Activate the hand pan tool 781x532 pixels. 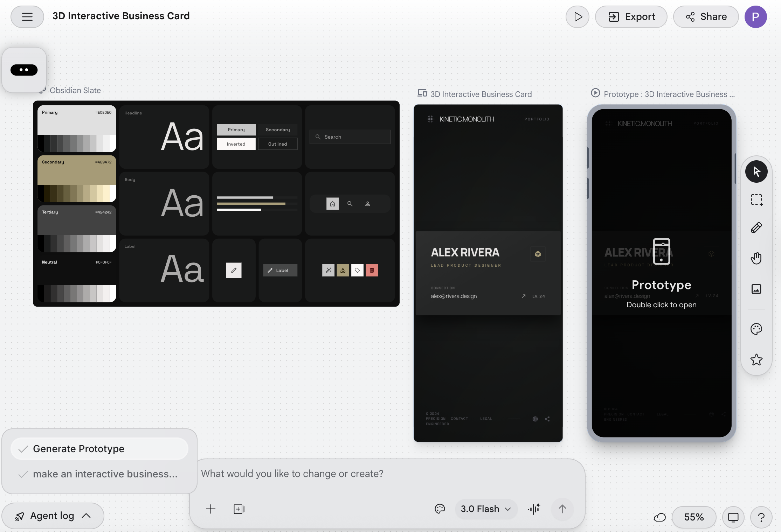coord(756,258)
